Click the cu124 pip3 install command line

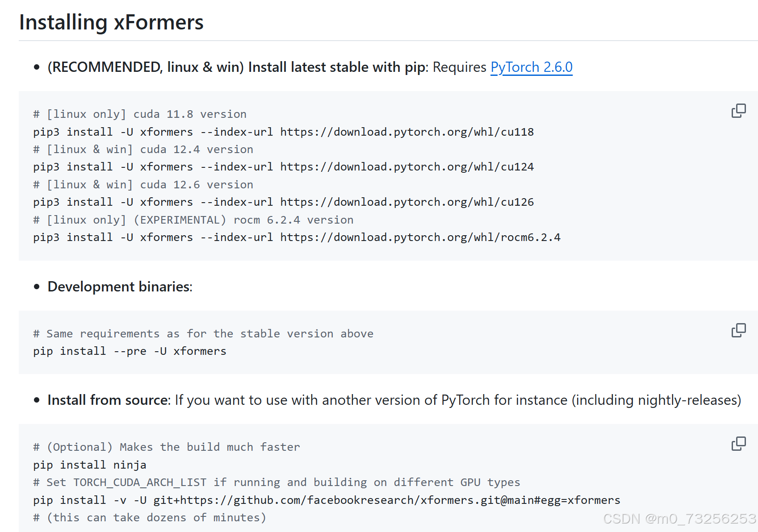pyautogui.click(x=283, y=167)
